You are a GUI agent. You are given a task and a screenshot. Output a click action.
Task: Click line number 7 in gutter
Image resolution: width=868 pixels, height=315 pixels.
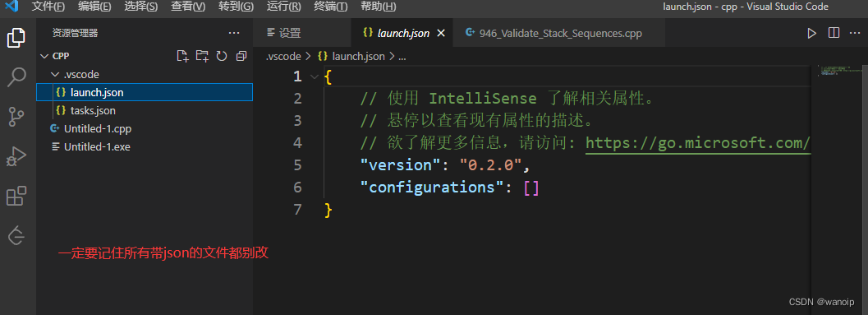(298, 210)
